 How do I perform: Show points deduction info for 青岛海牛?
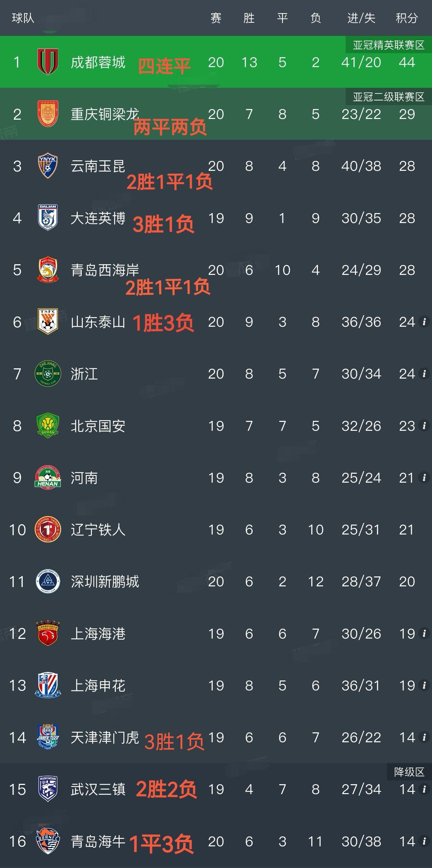click(424, 841)
